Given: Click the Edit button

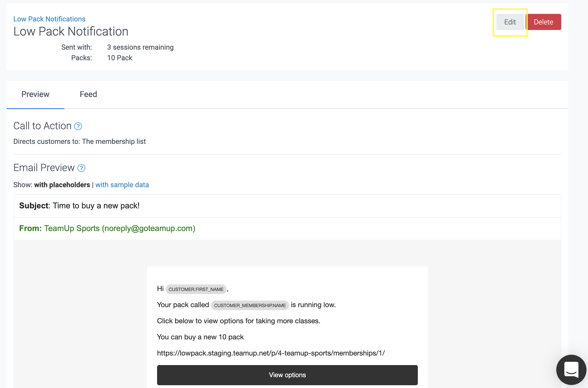Looking at the screenshot, I should 510,22.
